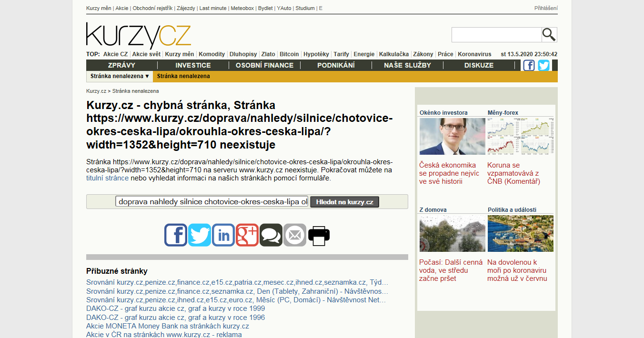Read 'Na dovolenou k moři' article
This screenshot has height=338, width=644.
517,270
